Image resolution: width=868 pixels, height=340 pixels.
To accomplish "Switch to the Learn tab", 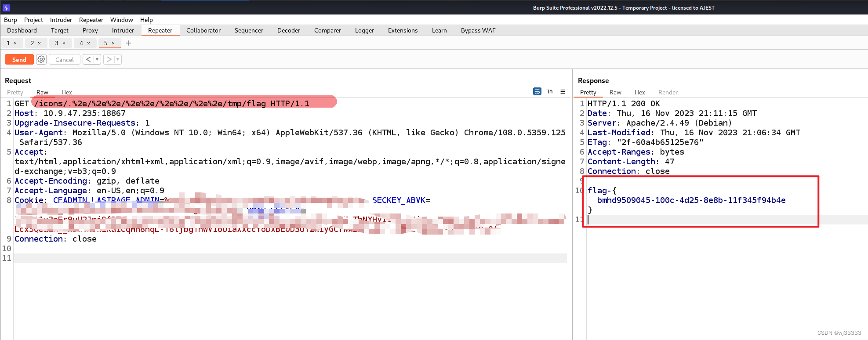I will coord(439,30).
